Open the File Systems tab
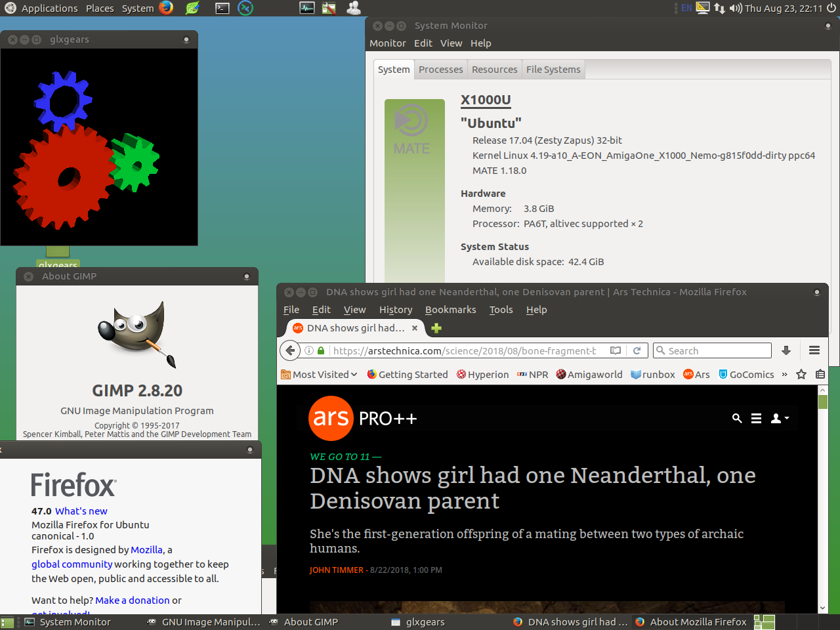Screen dimensions: 840x630 pyautogui.click(x=553, y=70)
